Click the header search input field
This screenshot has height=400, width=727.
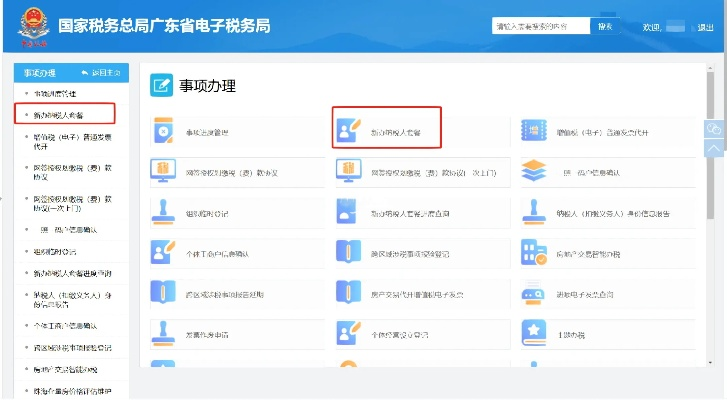pyautogui.click(x=541, y=26)
